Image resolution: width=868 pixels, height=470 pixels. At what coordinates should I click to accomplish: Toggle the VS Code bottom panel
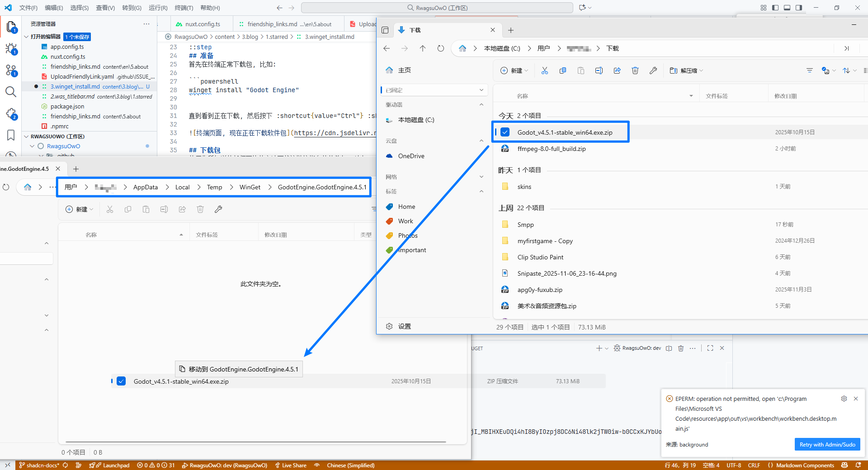pyautogui.click(x=787, y=8)
